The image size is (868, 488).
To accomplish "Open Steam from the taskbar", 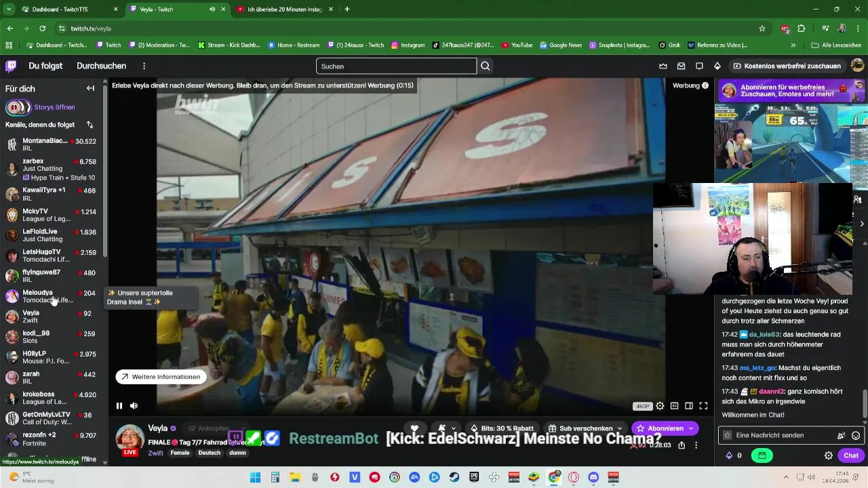I will click(454, 477).
